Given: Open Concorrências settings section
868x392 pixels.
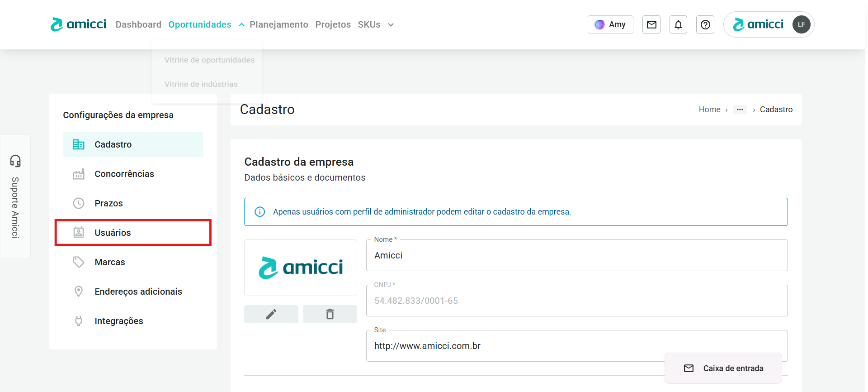Looking at the screenshot, I should point(124,174).
